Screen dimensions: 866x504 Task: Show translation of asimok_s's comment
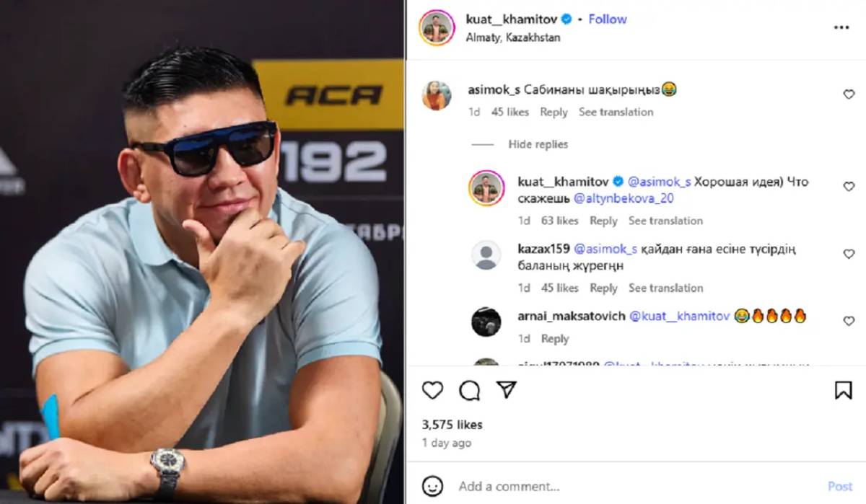tap(616, 112)
